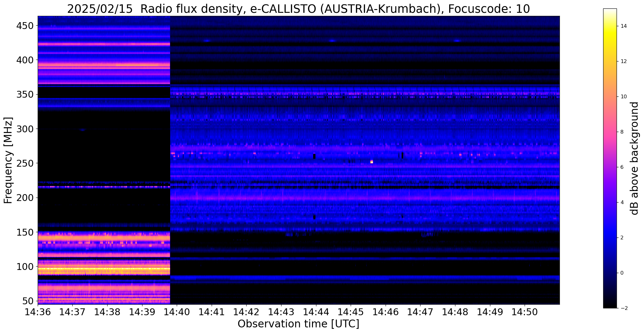Click the 14:36 time tick label

[38, 312]
